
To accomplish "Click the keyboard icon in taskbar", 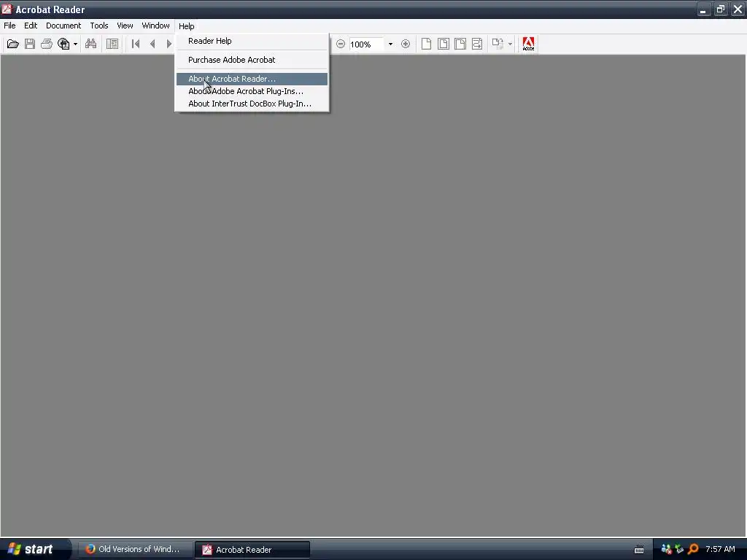I will 639,550.
